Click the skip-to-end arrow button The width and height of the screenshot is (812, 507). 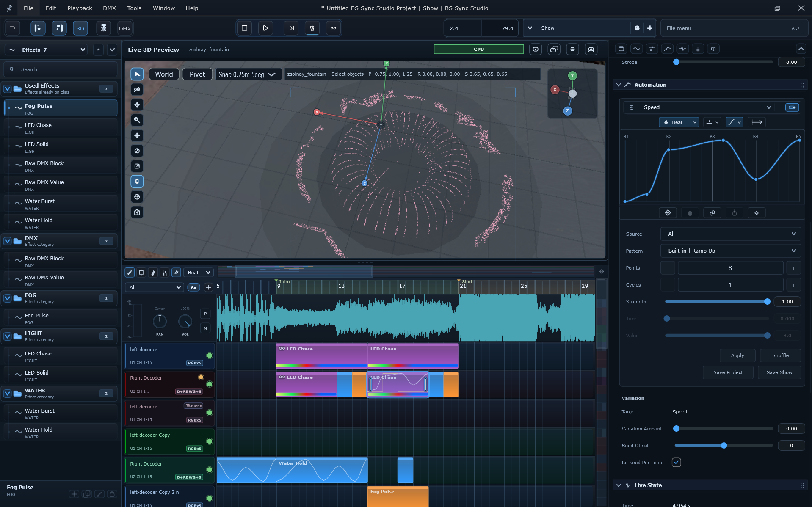point(291,28)
